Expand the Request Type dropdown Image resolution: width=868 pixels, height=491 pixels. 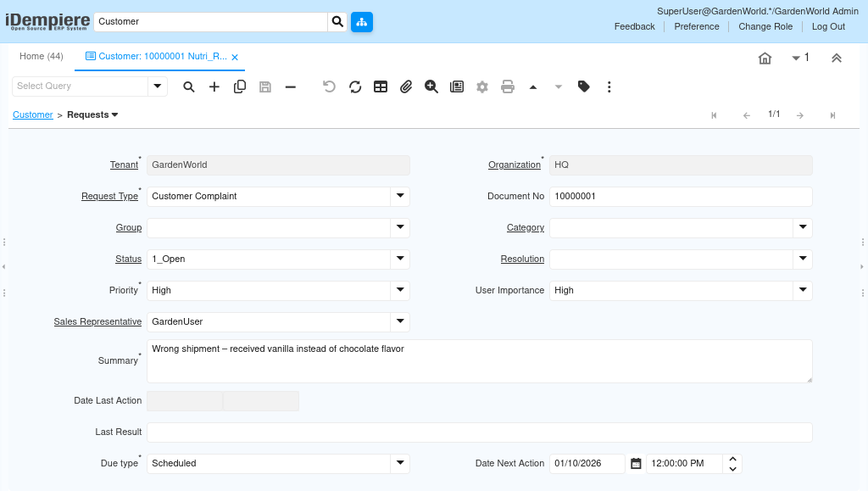(400, 196)
